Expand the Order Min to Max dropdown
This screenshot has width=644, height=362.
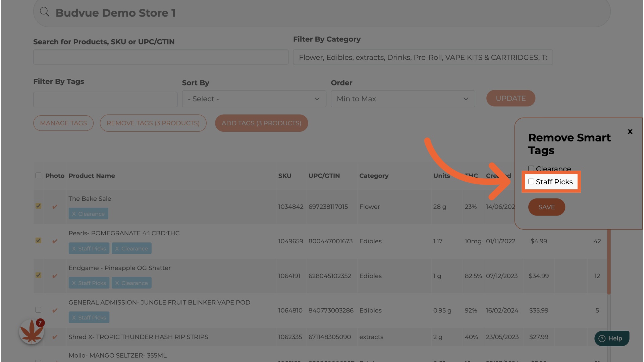coord(403,99)
